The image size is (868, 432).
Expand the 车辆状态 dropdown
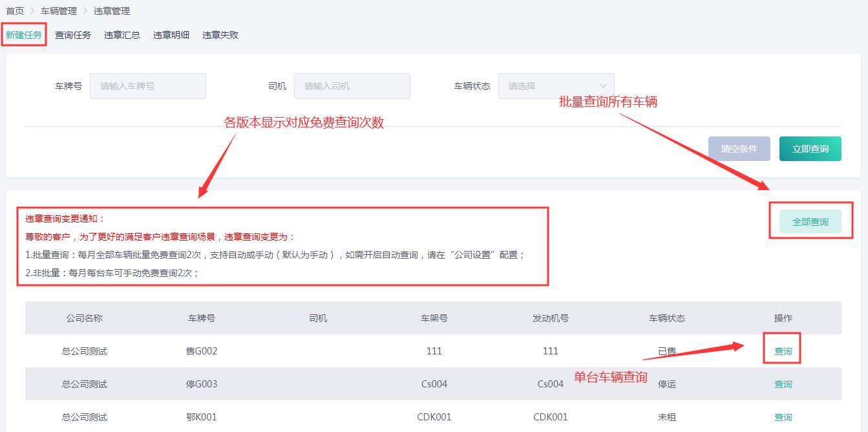[x=549, y=86]
